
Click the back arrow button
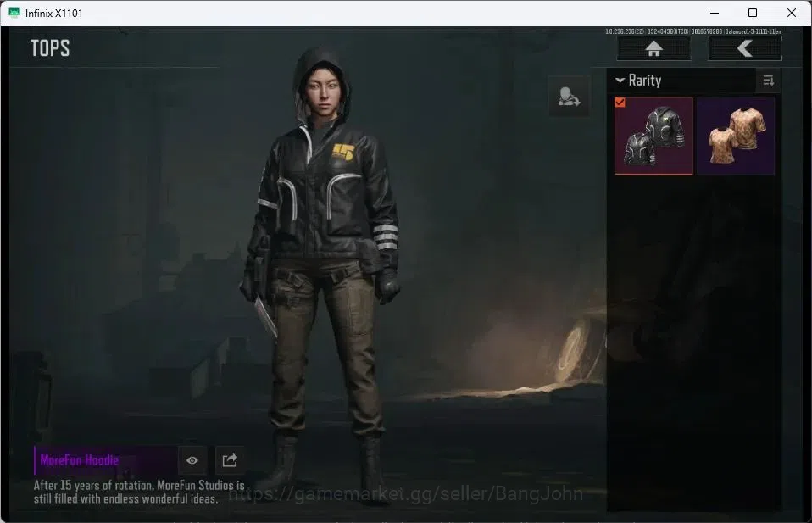coord(745,48)
